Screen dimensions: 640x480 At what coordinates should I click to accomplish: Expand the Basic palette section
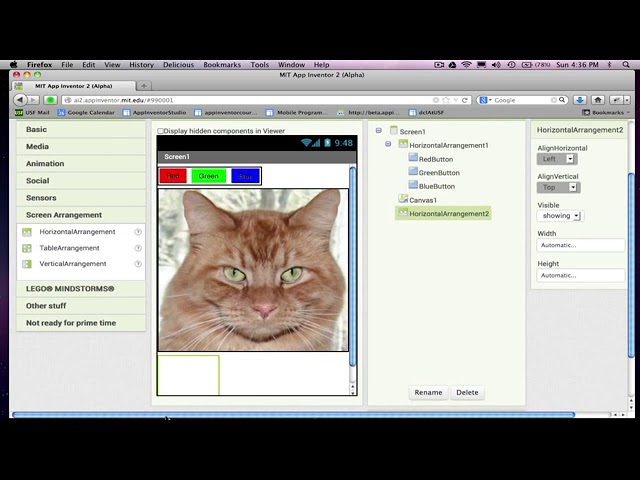(81, 129)
